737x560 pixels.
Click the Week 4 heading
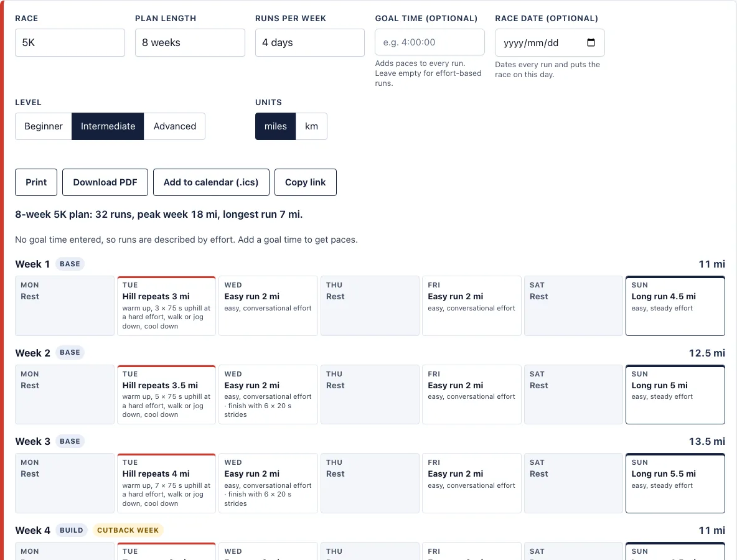(32, 530)
